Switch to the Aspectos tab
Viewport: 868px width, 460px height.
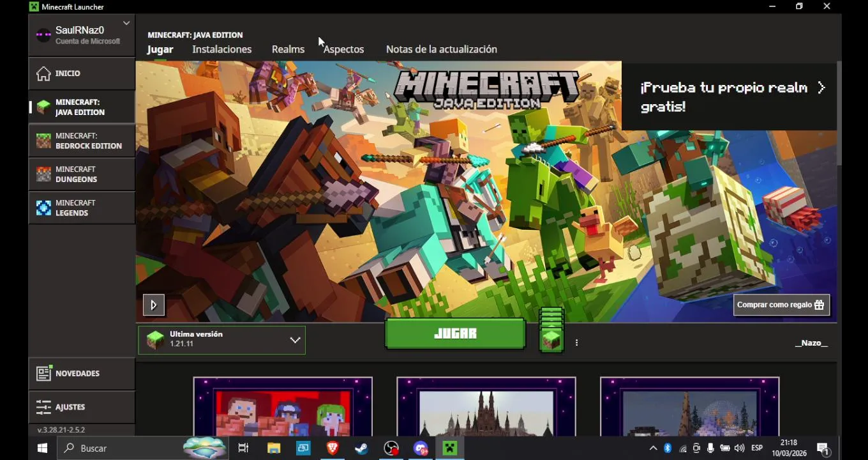click(x=343, y=49)
